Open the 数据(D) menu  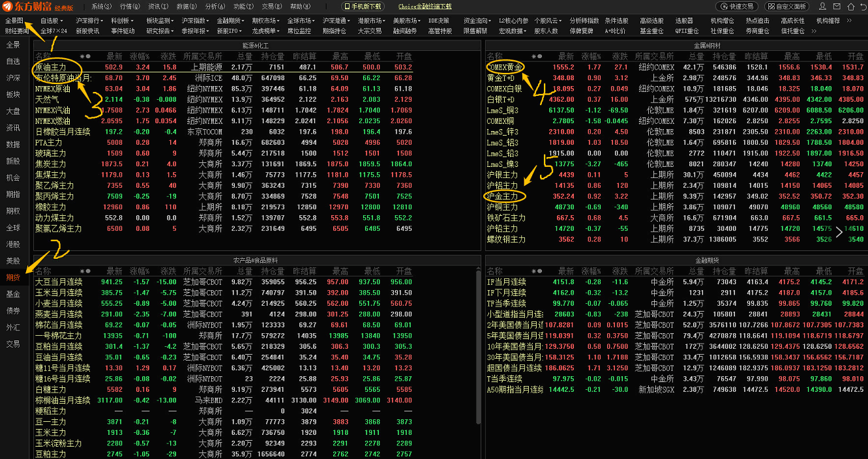click(187, 7)
